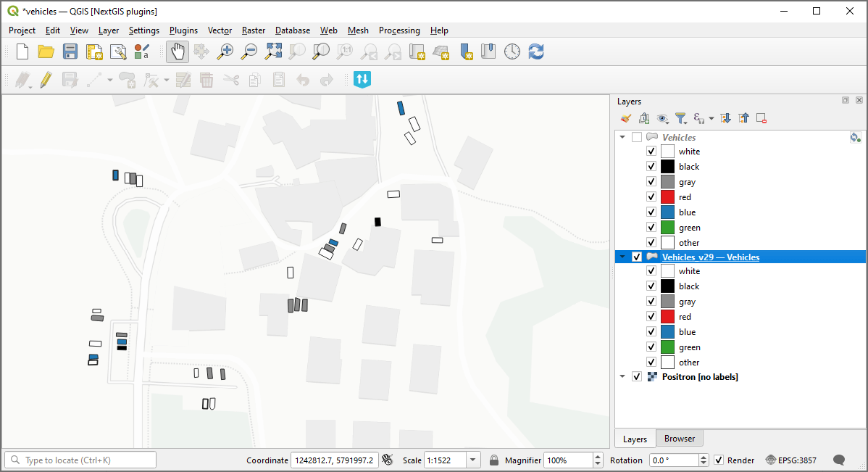The width and height of the screenshot is (868, 472).
Task: Click the Remove Layer icon in Layers panel
Action: click(761, 118)
